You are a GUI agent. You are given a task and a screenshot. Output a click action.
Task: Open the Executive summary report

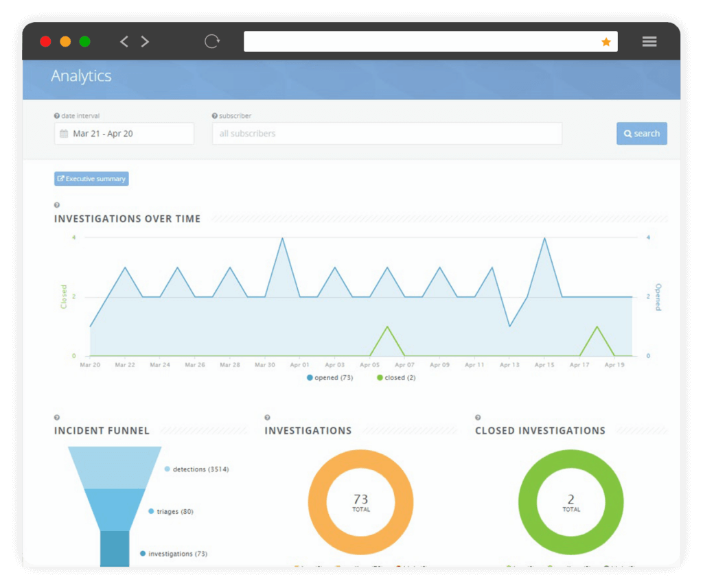(x=91, y=179)
